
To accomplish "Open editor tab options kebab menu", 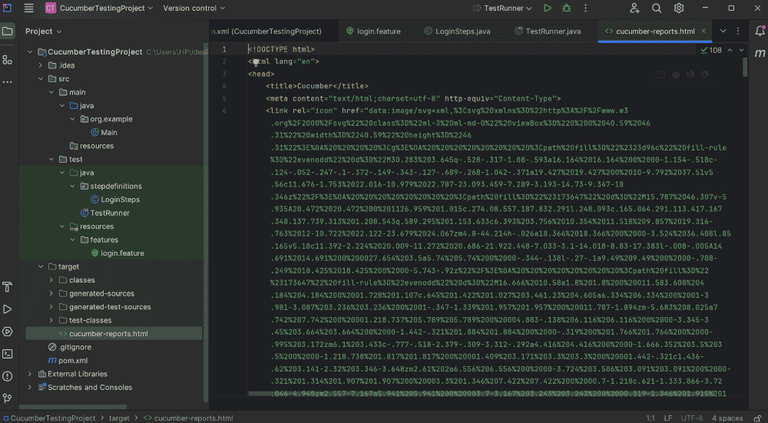I will coord(738,31).
